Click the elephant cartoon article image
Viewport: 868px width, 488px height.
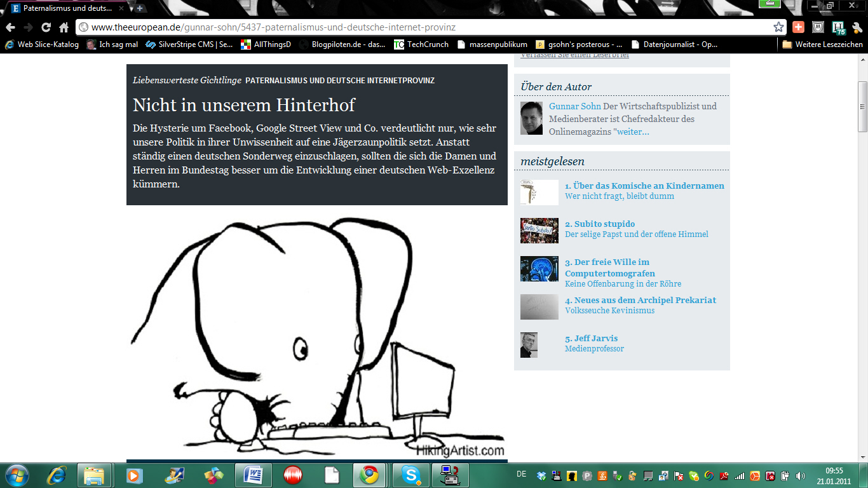click(x=316, y=337)
